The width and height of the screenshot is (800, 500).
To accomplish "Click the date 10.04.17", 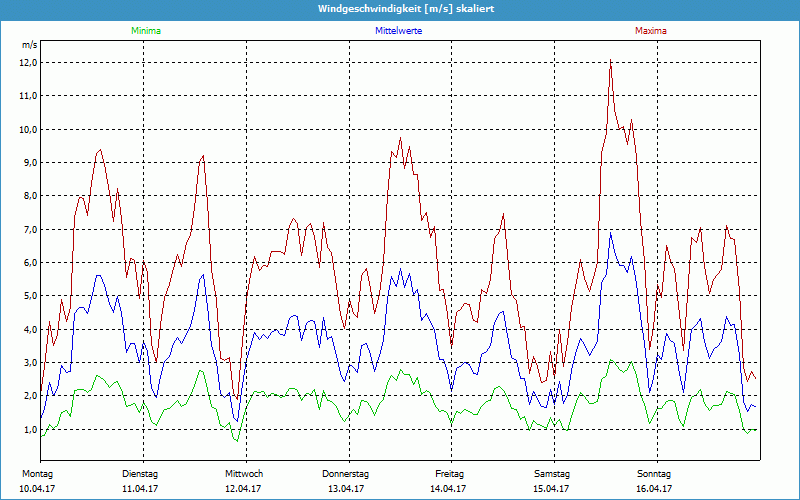I will [x=37, y=489].
